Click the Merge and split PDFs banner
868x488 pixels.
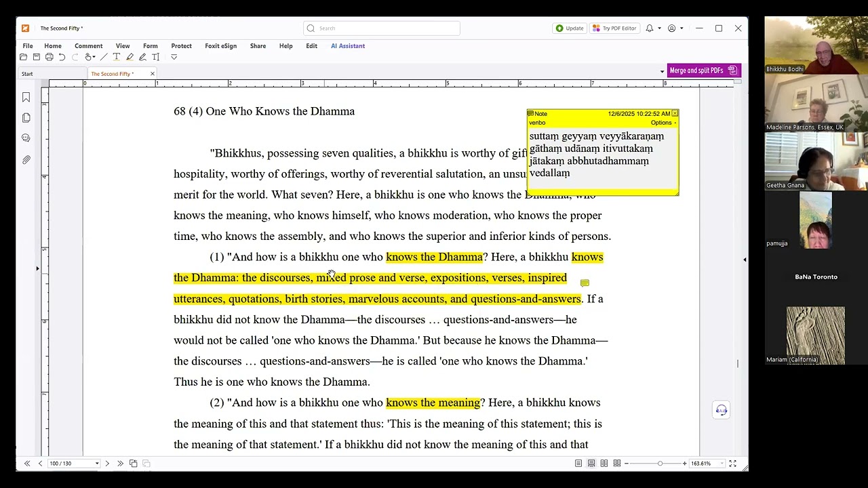704,70
